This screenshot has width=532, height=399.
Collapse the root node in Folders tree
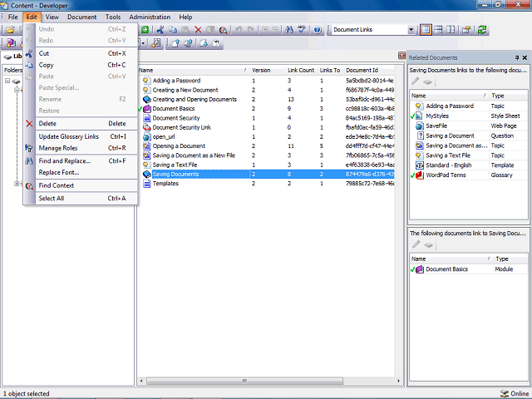click(x=7, y=81)
